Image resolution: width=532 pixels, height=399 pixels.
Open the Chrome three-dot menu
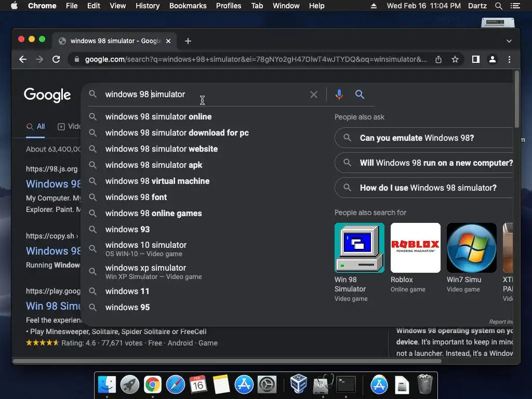point(509,59)
